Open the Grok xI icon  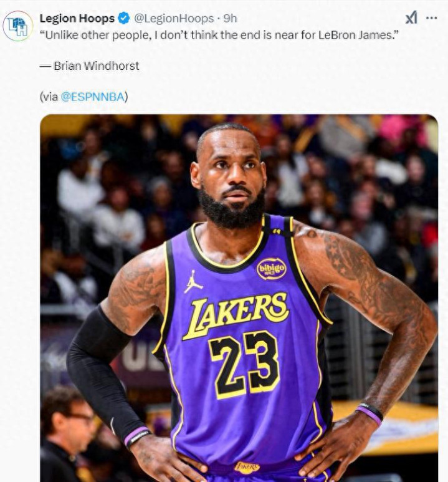tap(411, 18)
